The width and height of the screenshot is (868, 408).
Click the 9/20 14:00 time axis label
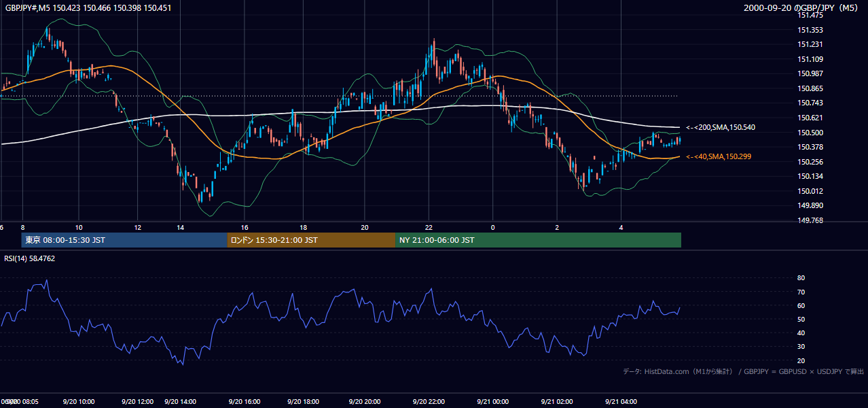(180, 402)
